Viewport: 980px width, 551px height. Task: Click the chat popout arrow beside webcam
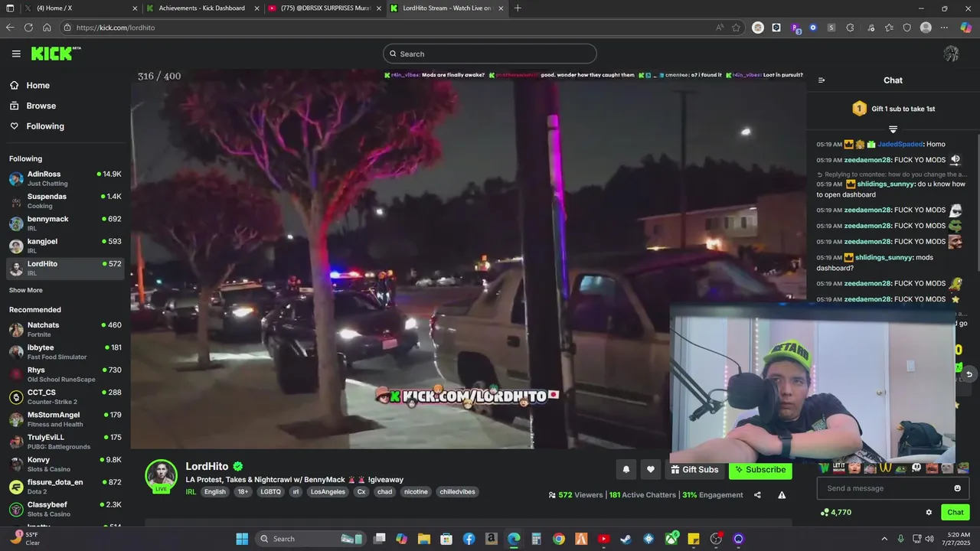[x=969, y=374]
